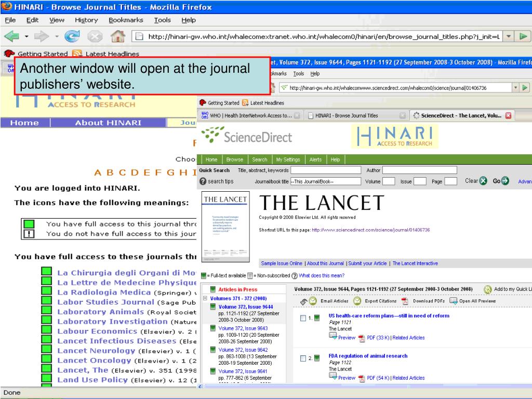Image resolution: width=532 pixels, height=399 pixels.
Task: Open Volume 372, Issue 9643 in the tree
Action: click(243, 328)
